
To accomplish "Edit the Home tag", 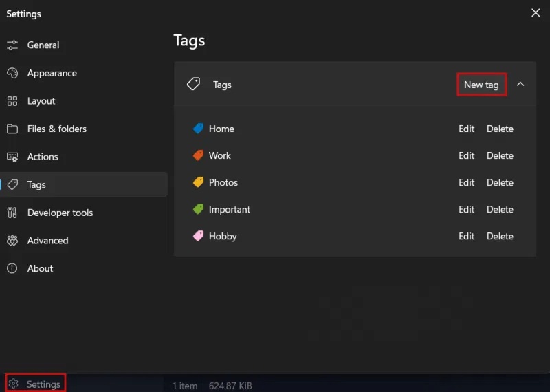I will [x=467, y=129].
